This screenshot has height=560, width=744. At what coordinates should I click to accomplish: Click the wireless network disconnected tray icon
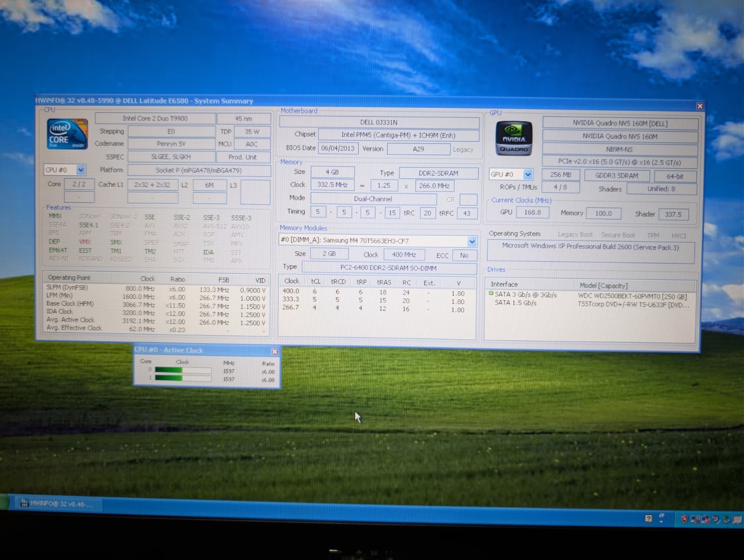coord(695,520)
